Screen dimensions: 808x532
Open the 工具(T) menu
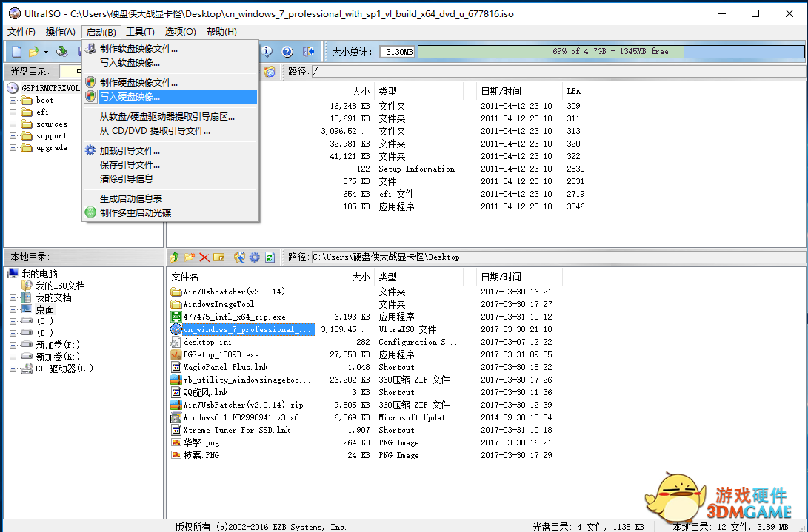click(140, 32)
